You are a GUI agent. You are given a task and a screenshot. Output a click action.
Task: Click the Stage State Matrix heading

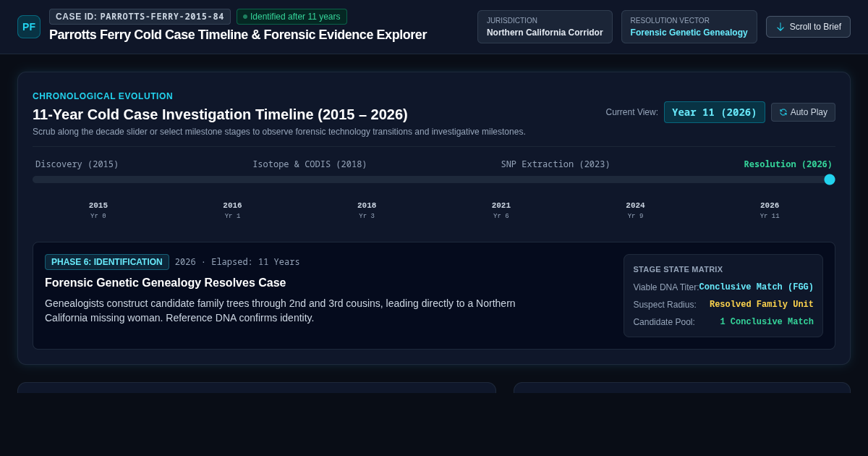[678, 269]
